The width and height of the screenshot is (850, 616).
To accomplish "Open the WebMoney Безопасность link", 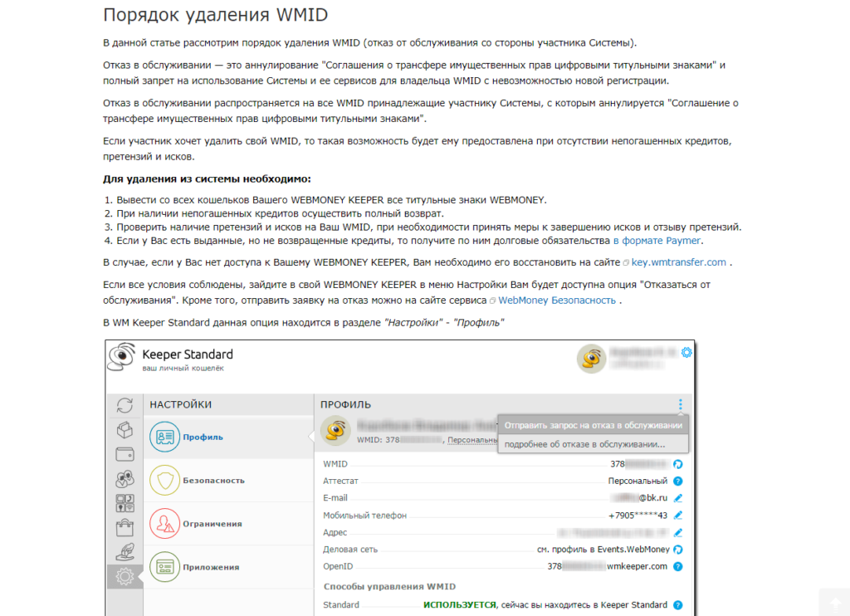I will 557,301.
